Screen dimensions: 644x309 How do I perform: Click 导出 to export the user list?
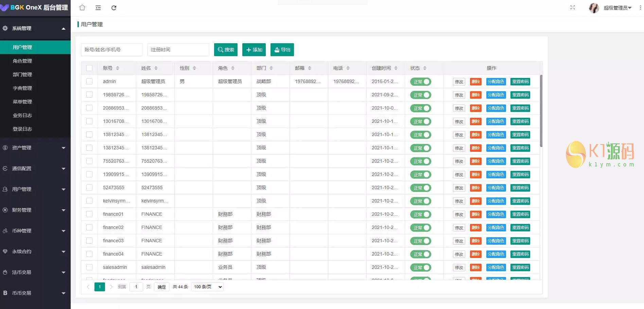pos(282,50)
